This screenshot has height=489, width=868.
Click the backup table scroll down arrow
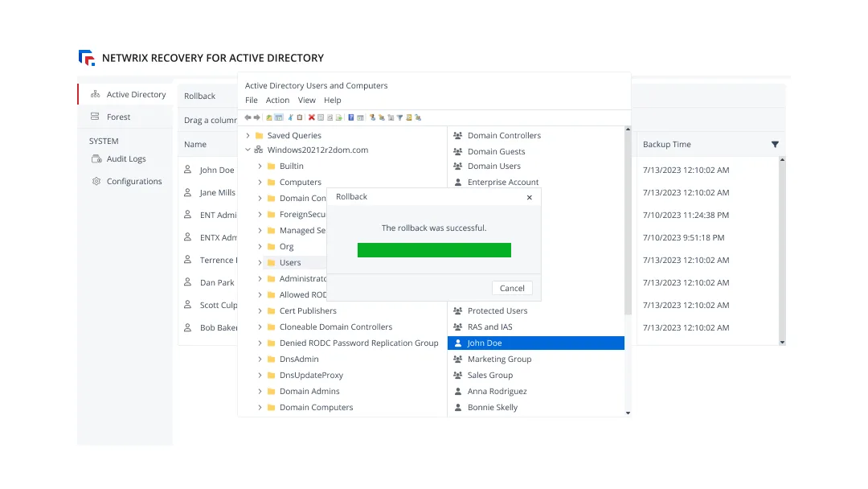pyautogui.click(x=782, y=343)
